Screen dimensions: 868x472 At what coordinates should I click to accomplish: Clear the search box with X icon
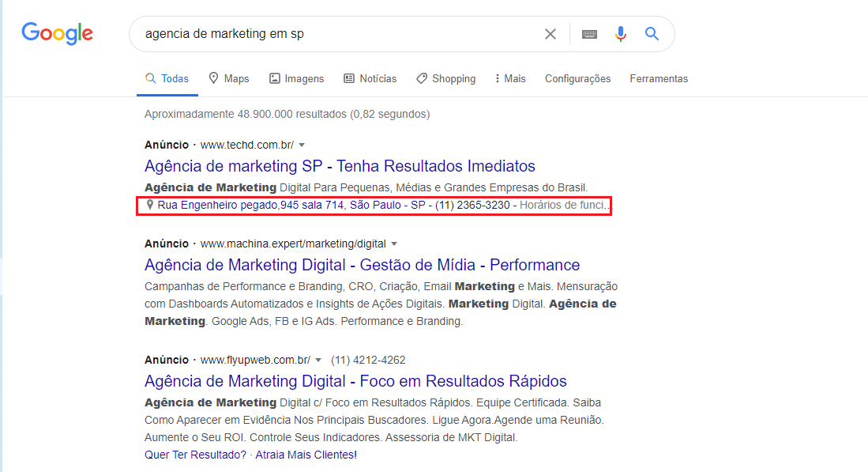[550, 34]
